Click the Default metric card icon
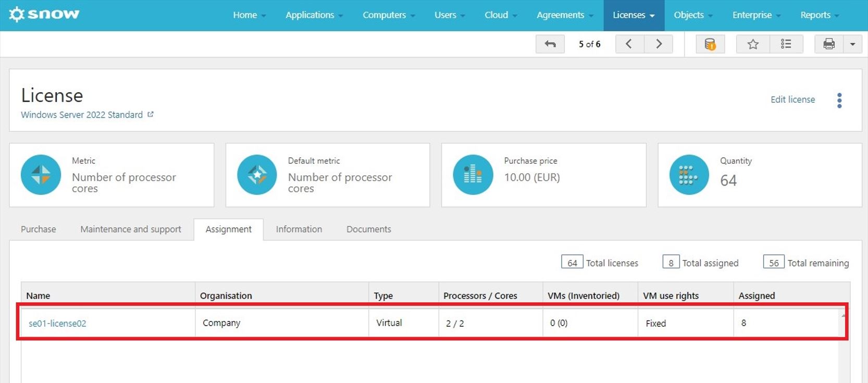The width and height of the screenshot is (868, 383). [x=257, y=175]
